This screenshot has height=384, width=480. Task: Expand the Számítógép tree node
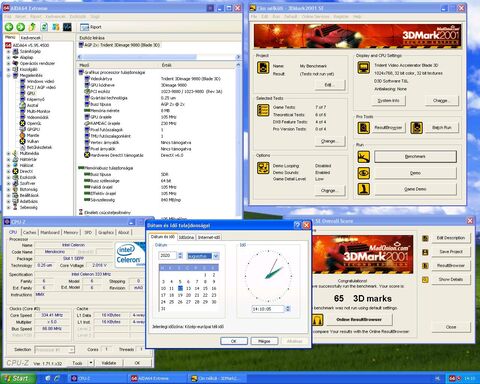[8, 51]
